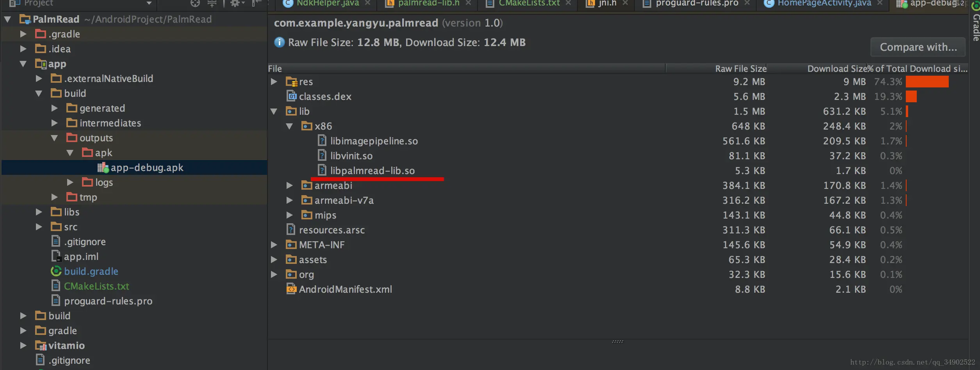Select the src folder in the project tree
Image resolution: width=980 pixels, height=370 pixels.
(x=71, y=227)
